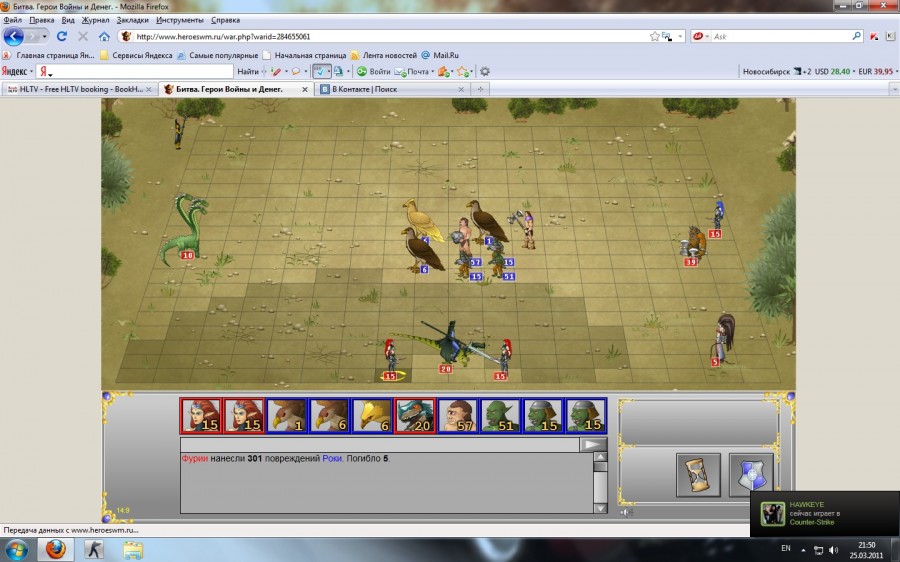Viewport: 900px width, 562px height.
Task: Open the Сервисы Яндекса bookmark folder
Action: [x=136, y=56]
